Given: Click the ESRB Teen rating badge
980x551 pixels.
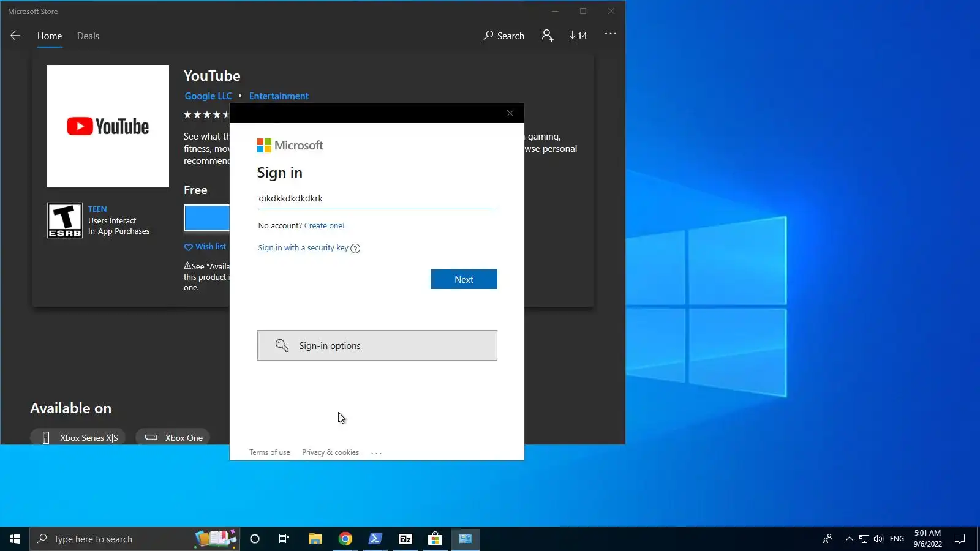Looking at the screenshot, I should (x=65, y=220).
